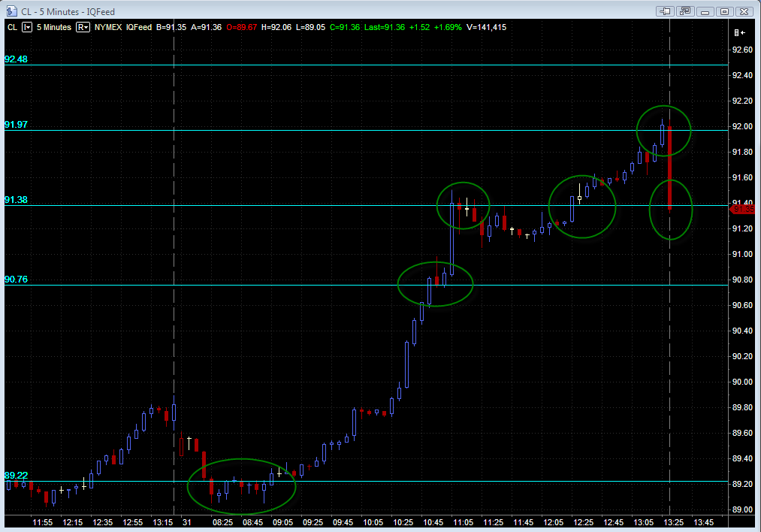Click the chart document icon in title bar
This screenshot has width=761, height=532.
coord(12,11)
